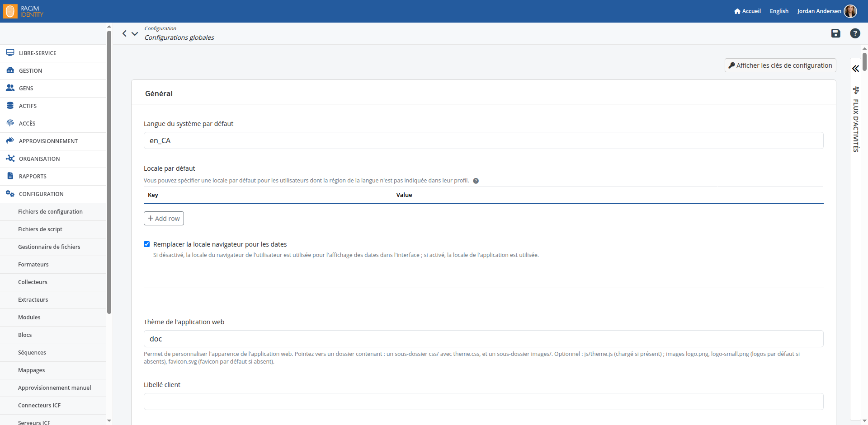Toggle Remplacer la locale navigateur checkbox
Image resolution: width=868 pixels, height=425 pixels.
pos(146,244)
